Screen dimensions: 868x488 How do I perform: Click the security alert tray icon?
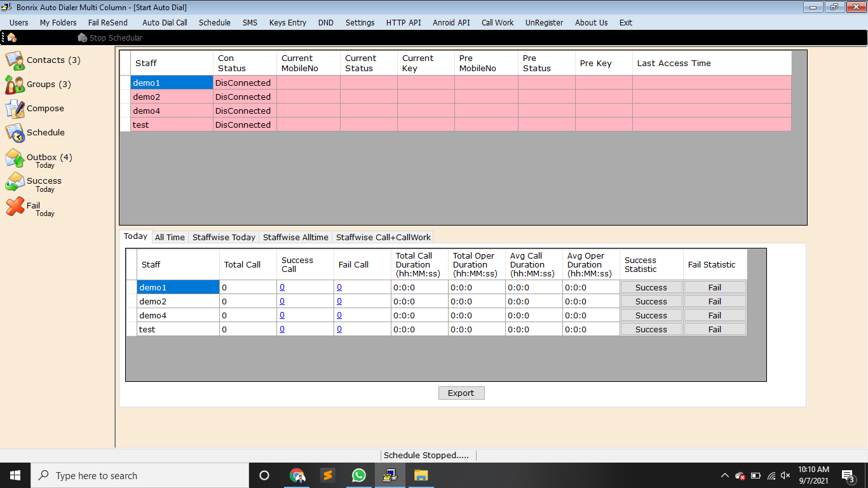point(740,475)
